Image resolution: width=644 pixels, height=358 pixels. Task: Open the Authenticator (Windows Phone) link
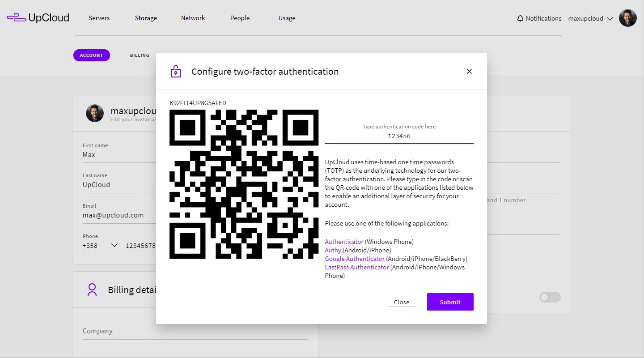[344, 242]
